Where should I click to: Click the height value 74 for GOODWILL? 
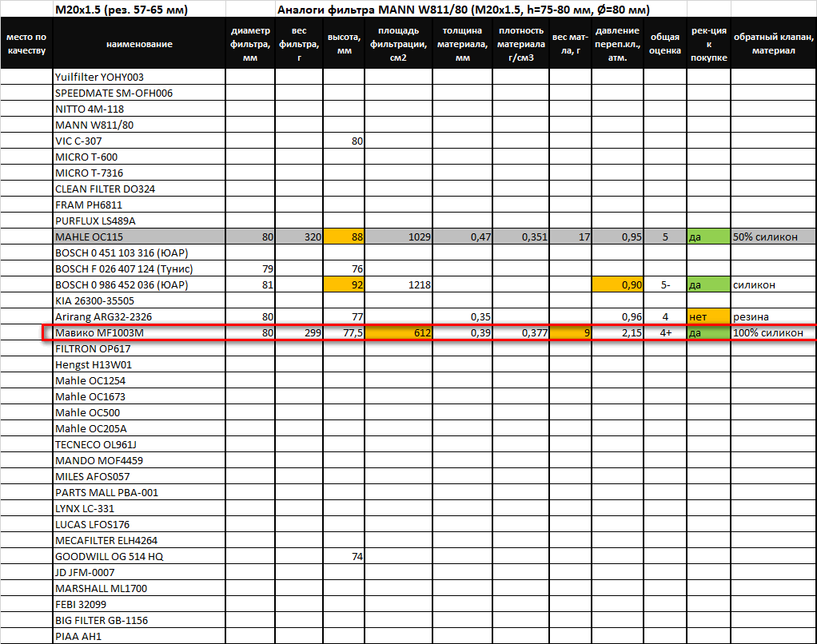coord(344,557)
